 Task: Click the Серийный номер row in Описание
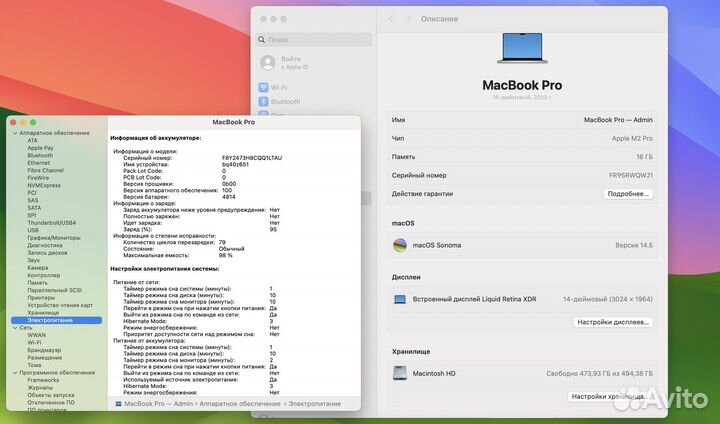(x=522, y=175)
